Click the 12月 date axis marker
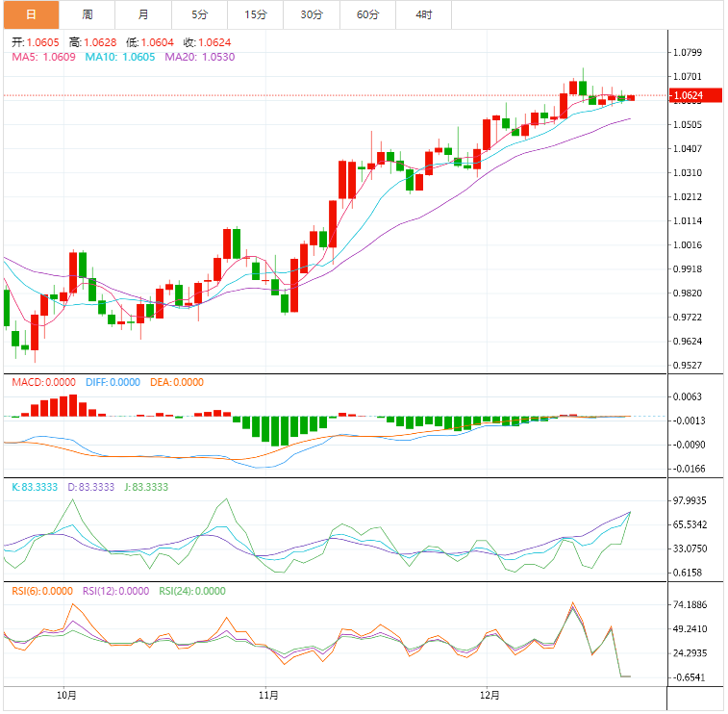728x714 pixels. (490, 695)
